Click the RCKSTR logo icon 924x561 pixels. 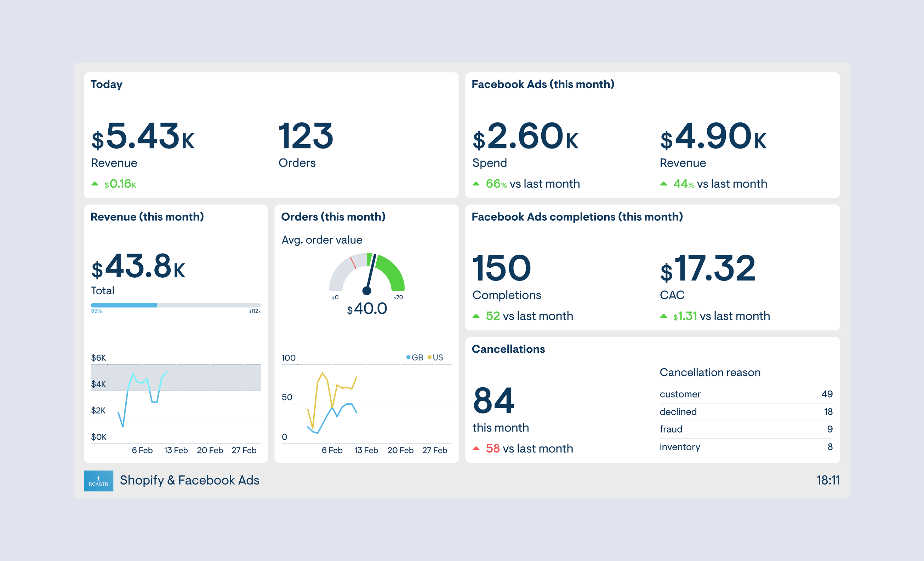click(98, 480)
